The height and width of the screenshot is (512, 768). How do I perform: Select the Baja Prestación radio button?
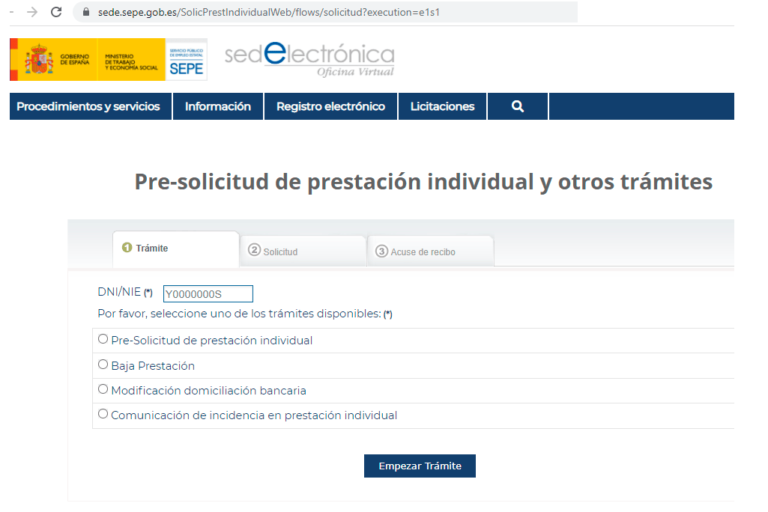103,364
